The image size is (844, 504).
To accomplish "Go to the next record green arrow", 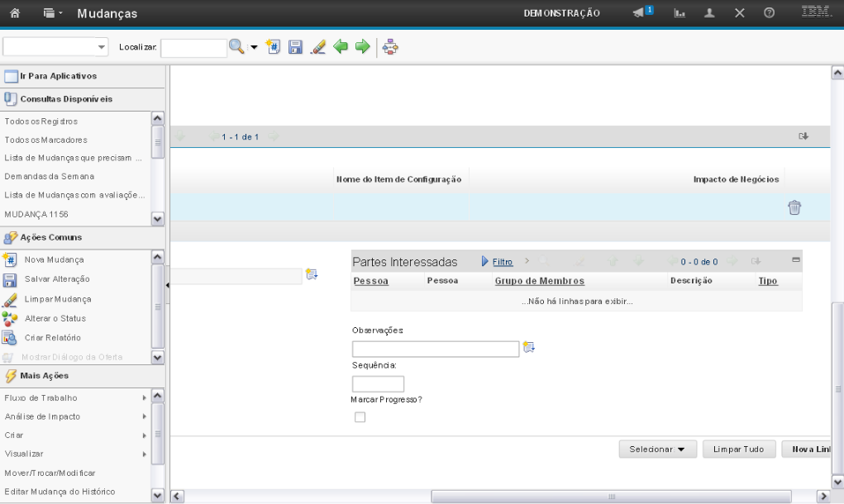I will pyautogui.click(x=361, y=48).
